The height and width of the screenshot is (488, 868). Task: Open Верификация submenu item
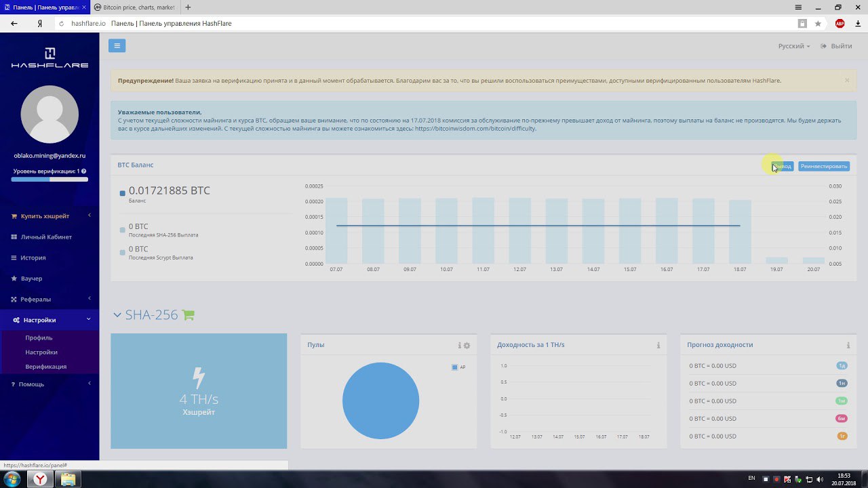(x=45, y=366)
